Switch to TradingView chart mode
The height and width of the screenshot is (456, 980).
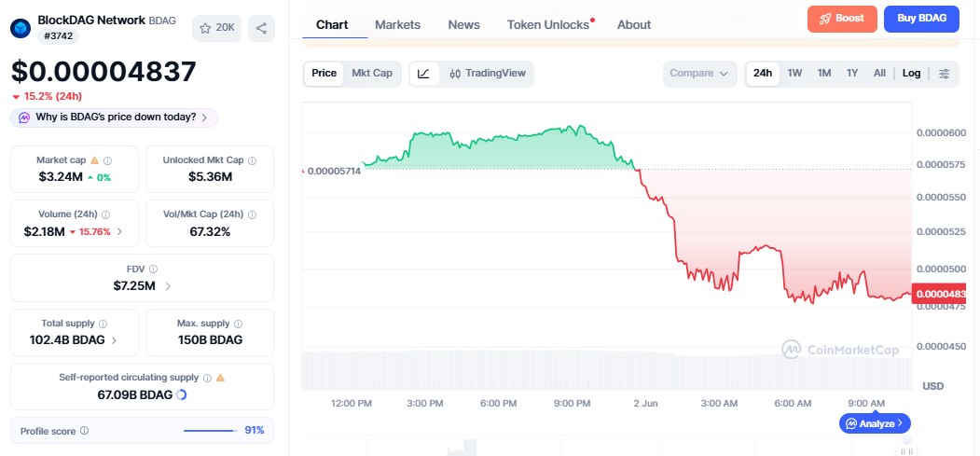(x=488, y=73)
